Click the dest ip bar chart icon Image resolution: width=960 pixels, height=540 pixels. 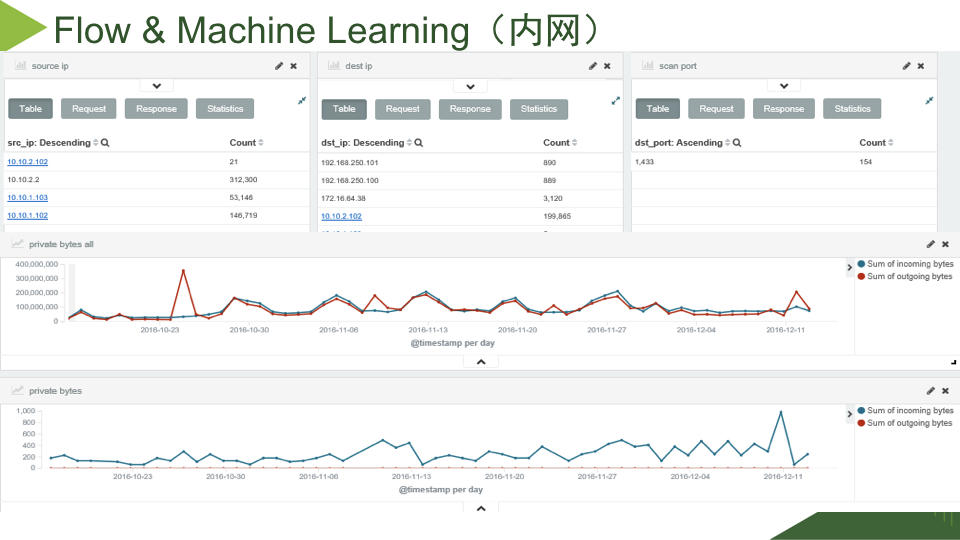(334, 66)
